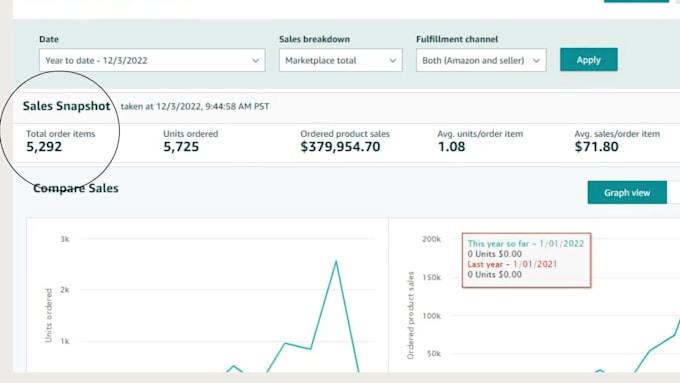Open the Sales breakdown dropdown
Screen dimensions: 680x383
(340, 60)
